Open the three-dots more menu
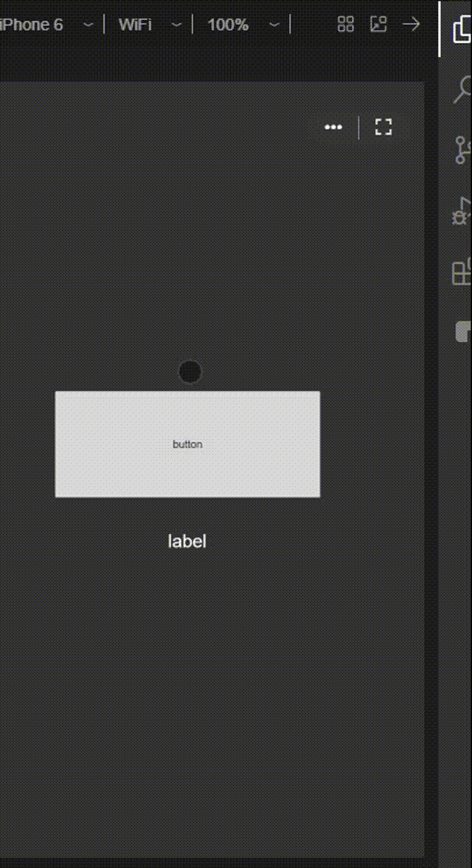 (x=333, y=127)
